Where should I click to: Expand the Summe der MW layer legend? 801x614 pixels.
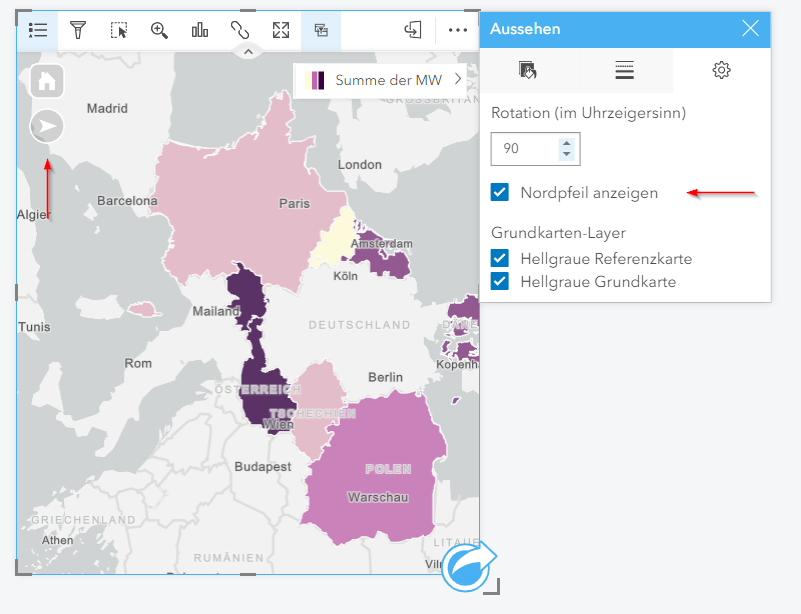[x=458, y=79]
